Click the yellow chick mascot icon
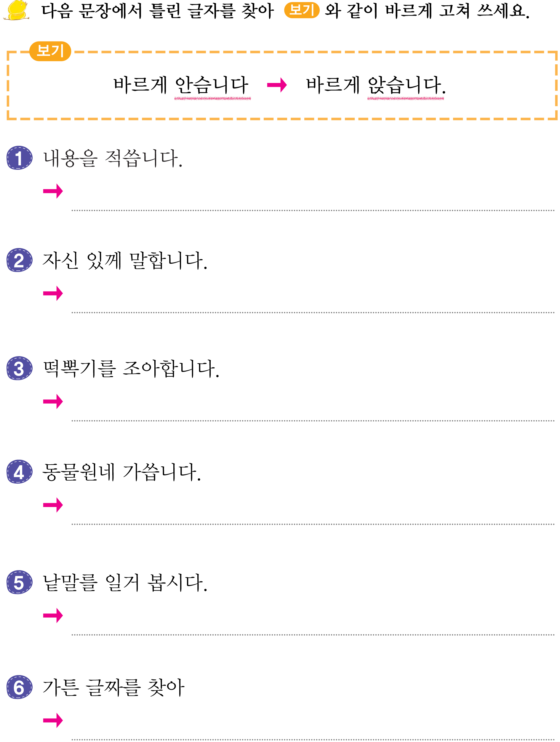 pyautogui.click(x=16, y=10)
